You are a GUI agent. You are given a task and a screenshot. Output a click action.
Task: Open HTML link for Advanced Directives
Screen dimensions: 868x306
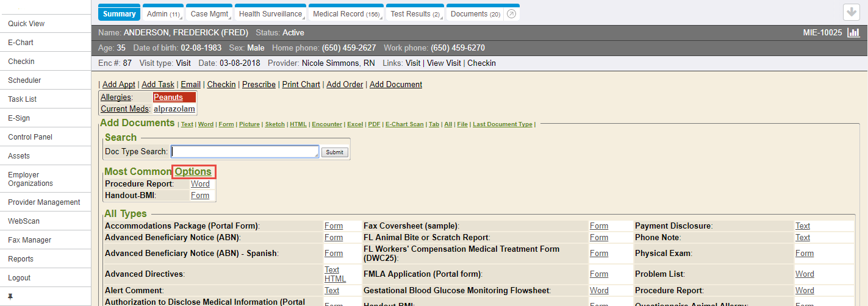click(x=335, y=279)
